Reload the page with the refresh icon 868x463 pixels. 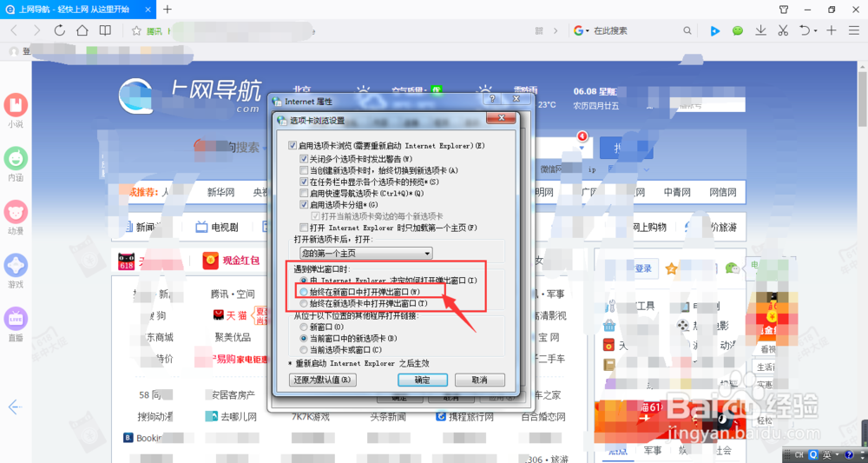point(59,30)
